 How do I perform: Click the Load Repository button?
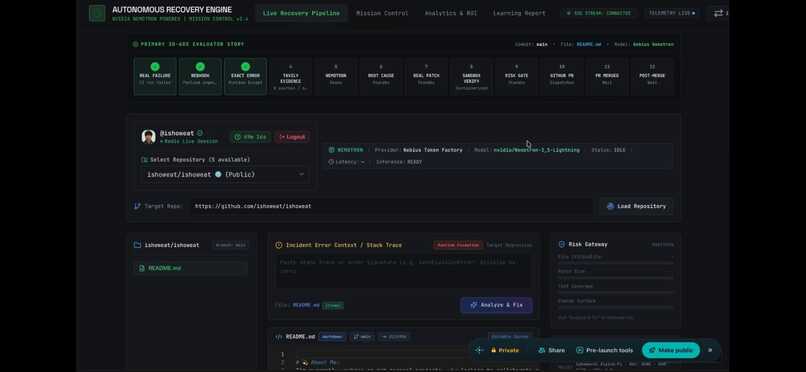(636, 206)
